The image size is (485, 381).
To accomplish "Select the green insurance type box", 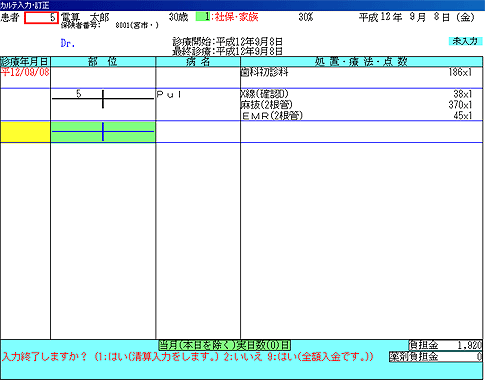I will pyautogui.click(x=203, y=17).
